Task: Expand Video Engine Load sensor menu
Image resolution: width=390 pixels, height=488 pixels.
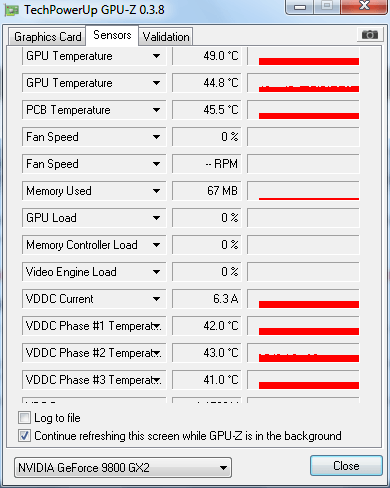Action: point(156,272)
